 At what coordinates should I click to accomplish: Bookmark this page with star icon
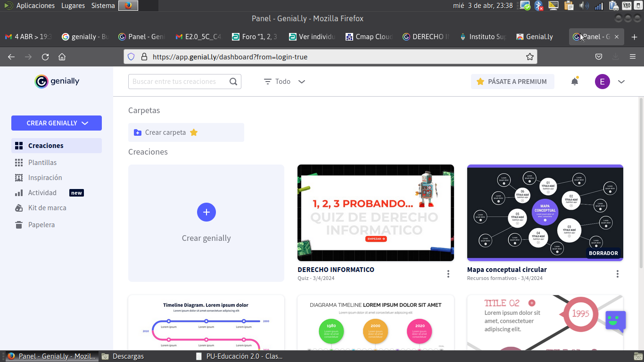point(530,57)
